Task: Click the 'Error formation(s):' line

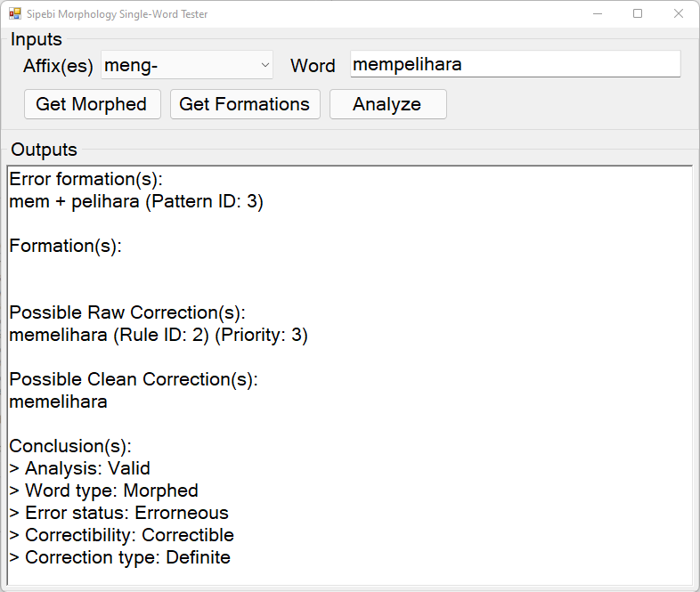Action: (x=86, y=179)
